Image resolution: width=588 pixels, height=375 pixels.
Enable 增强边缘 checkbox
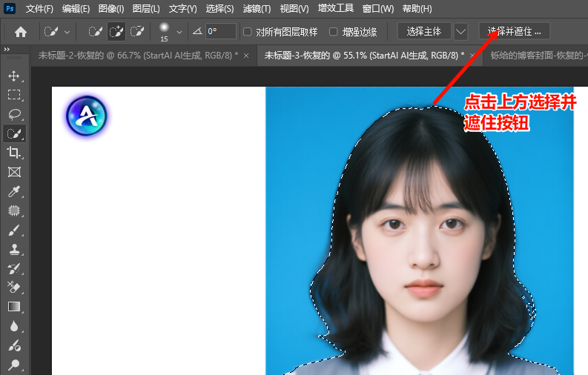pyautogui.click(x=334, y=31)
